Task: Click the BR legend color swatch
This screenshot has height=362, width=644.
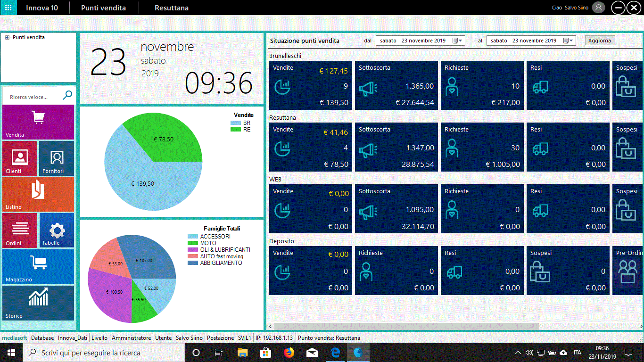Action: click(x=236, y=123)
